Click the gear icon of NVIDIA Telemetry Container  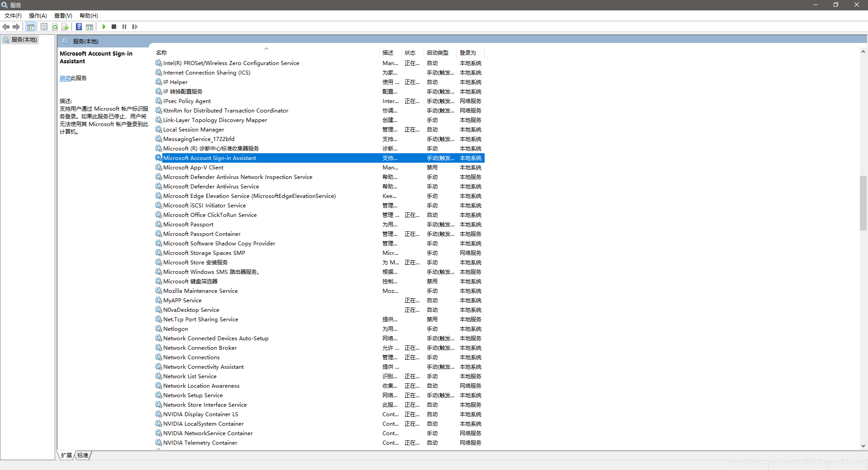tap(159, 443)
